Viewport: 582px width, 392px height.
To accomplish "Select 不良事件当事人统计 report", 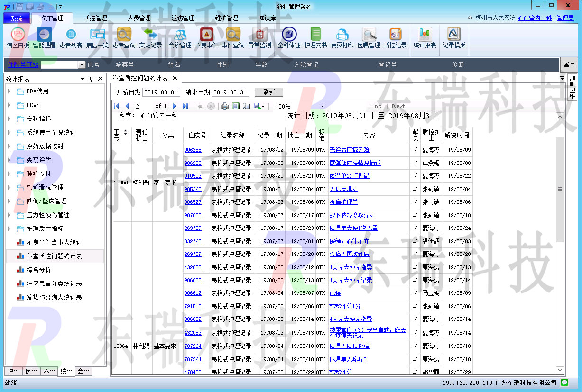I will (54, 242).
